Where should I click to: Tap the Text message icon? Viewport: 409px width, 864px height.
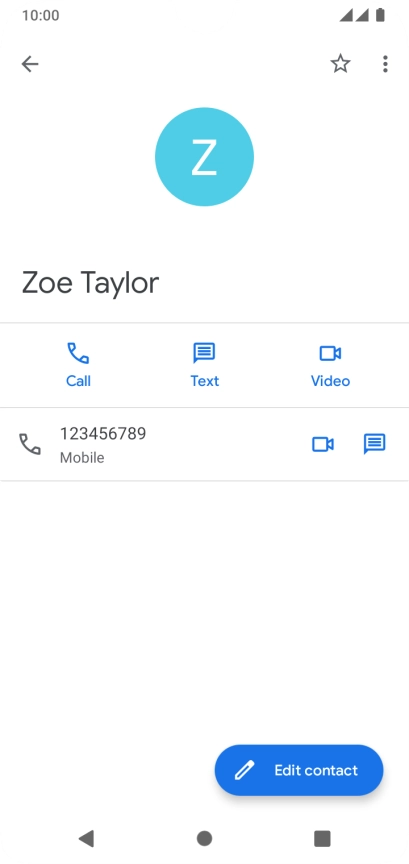[x=204, y=353]
